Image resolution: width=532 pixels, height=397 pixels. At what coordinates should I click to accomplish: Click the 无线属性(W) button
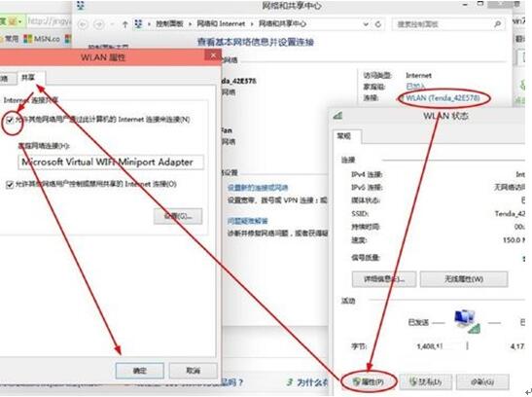(x=464, y=279)
